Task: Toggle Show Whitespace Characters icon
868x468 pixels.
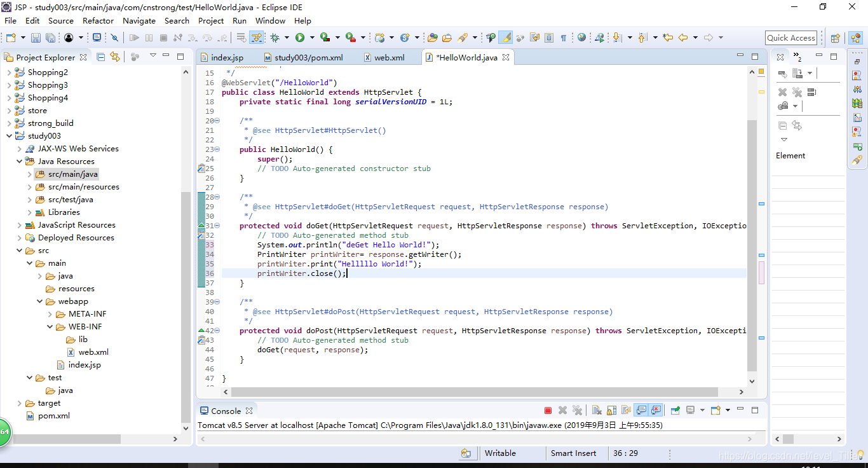Action: (564, 38)
